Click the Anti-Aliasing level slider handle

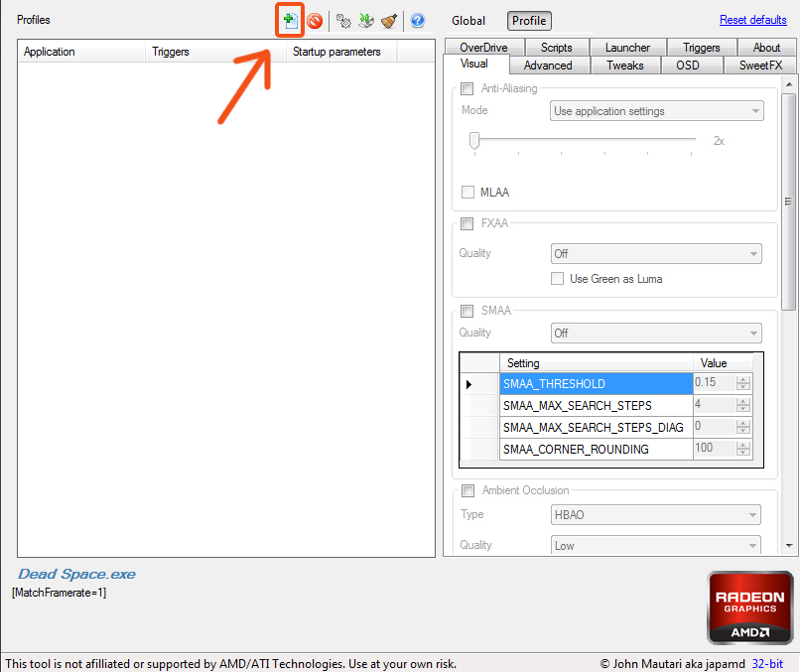click(x=475, y=140)
